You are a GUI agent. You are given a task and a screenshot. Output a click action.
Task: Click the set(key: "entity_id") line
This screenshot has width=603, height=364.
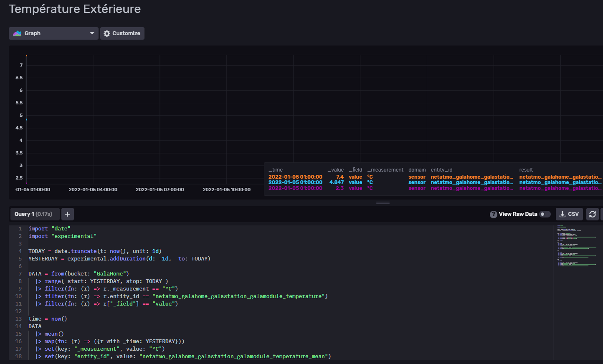pos(183,356)
